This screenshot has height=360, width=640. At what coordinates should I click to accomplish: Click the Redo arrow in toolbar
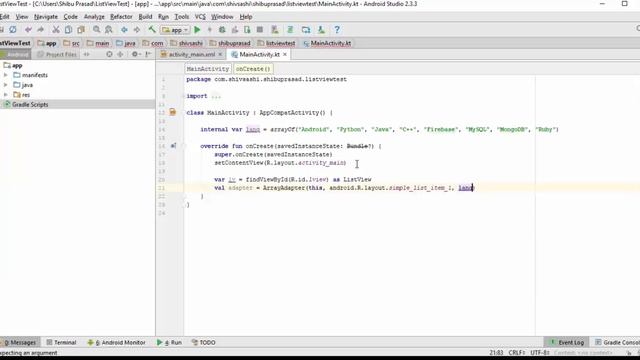pos(40,30)
